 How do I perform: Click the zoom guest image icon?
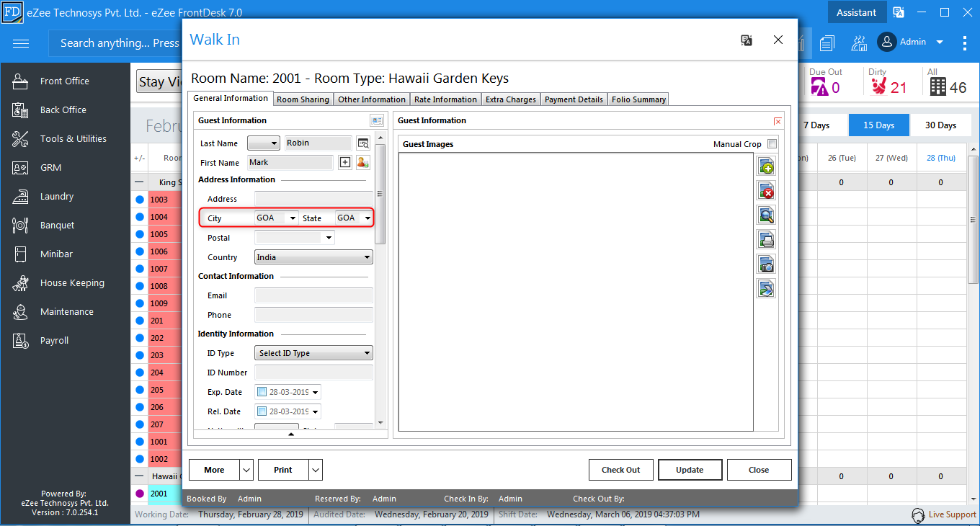point(766,215)
